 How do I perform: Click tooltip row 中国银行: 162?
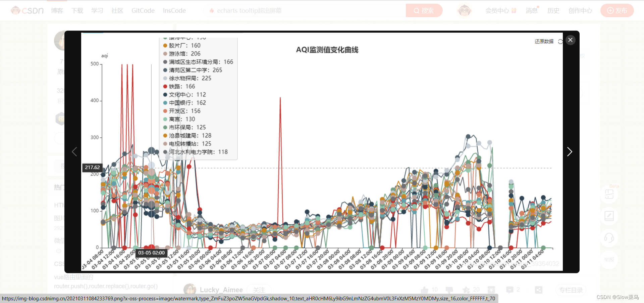[x=184, y=103]
